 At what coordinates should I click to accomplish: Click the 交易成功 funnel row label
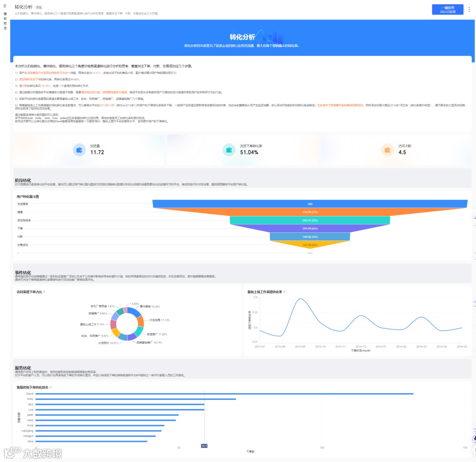pos(23,245)
